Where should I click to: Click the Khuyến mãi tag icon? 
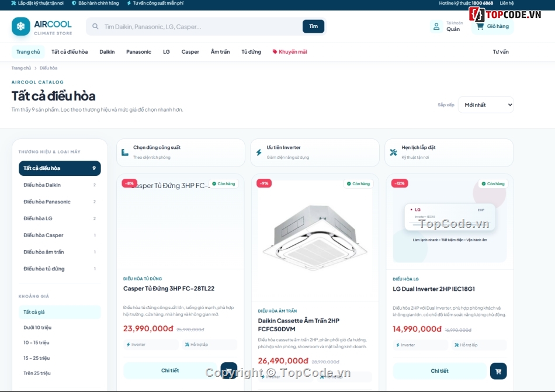click(275, 51)
